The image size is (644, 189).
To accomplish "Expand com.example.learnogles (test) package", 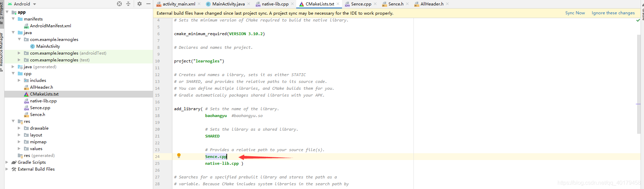I will (19, 60).
